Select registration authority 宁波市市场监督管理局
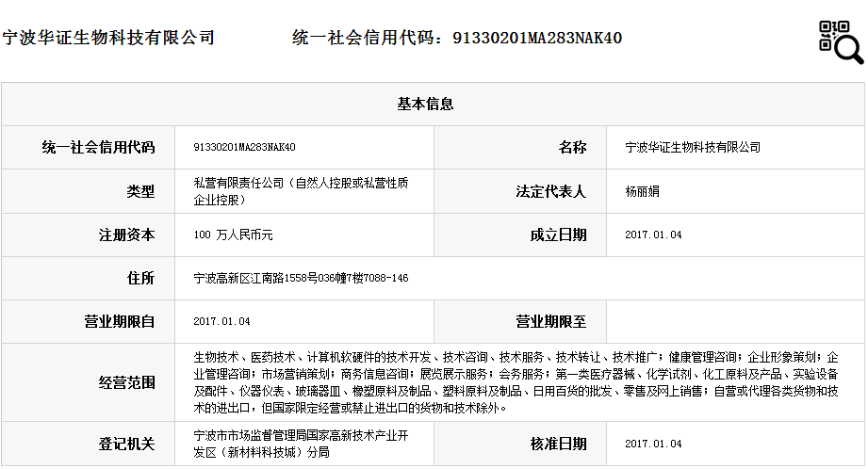The height and width of the screenshot is (469, 868). tap(301, 445)
